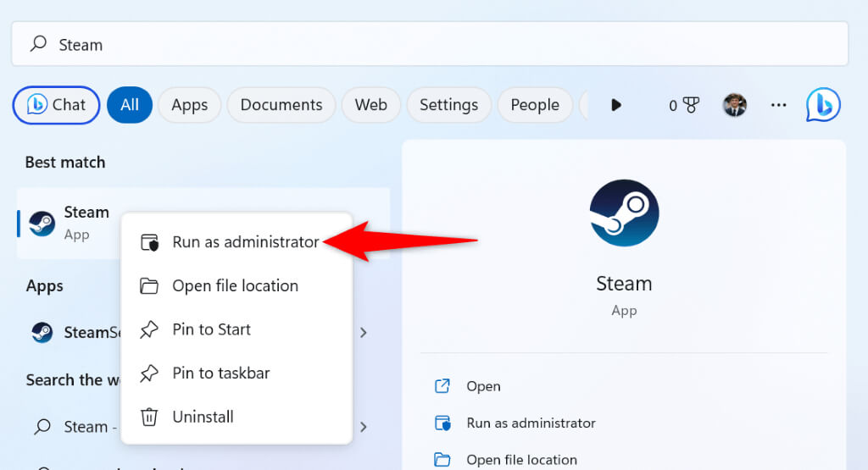868x470 pixels.
Task: Choose Open file location in context menu
Action: click(x=235, y=286)
